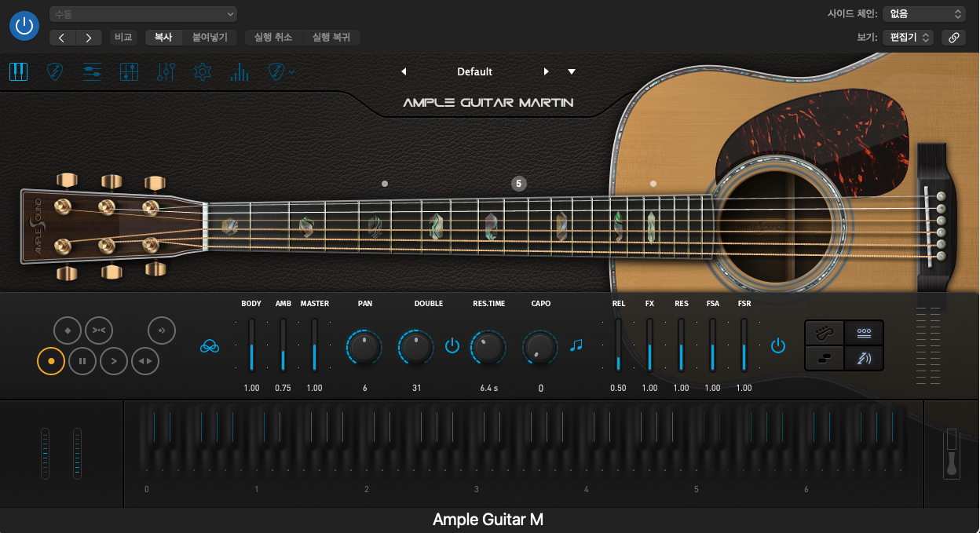Open the bar graph analyzer panel
The width and height of the screenshot is (980, 533).
240,72
